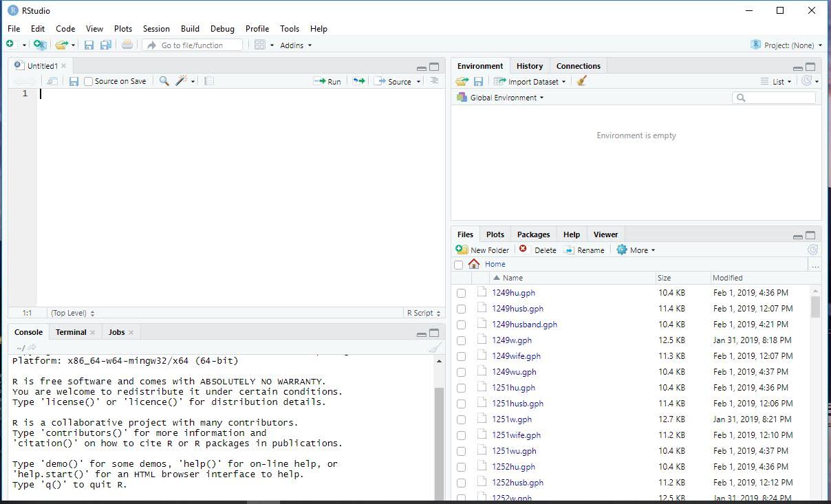This screenshot has width=831, height=504.
Task: Check the box for 1249husb.gph
Action: [x=461, y=309]
